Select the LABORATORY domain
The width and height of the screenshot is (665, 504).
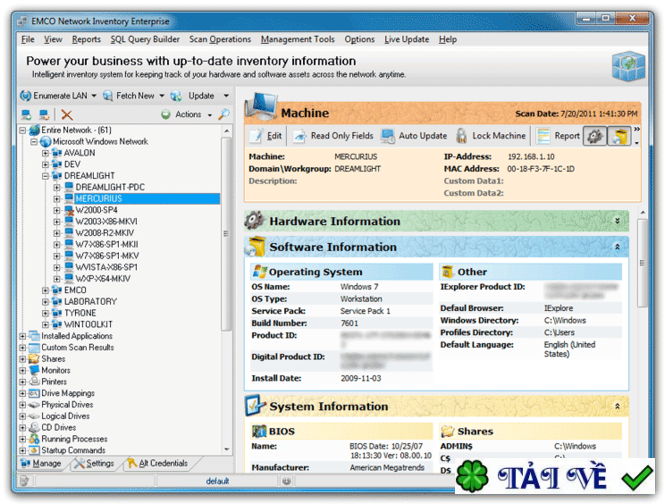[90, 302]
